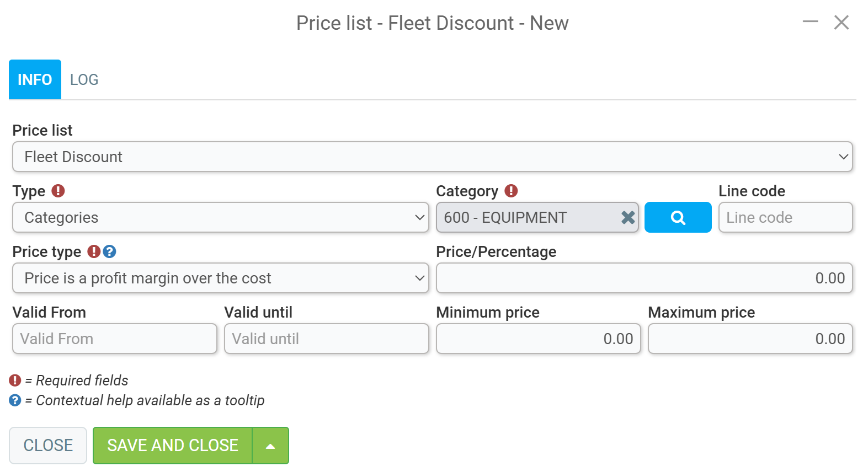Click the Price/Percentage value field
This screenshot has width=868, height=472.
coord(643,278)
